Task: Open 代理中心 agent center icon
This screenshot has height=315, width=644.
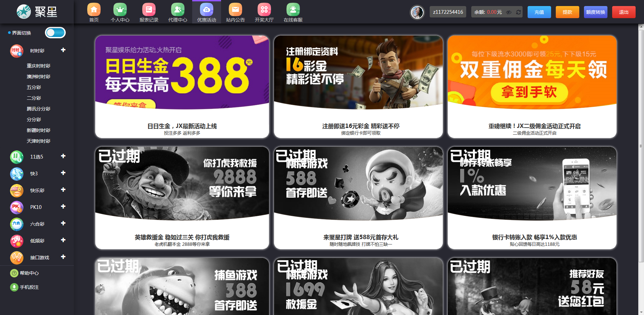Action: (x=178, y=10)
